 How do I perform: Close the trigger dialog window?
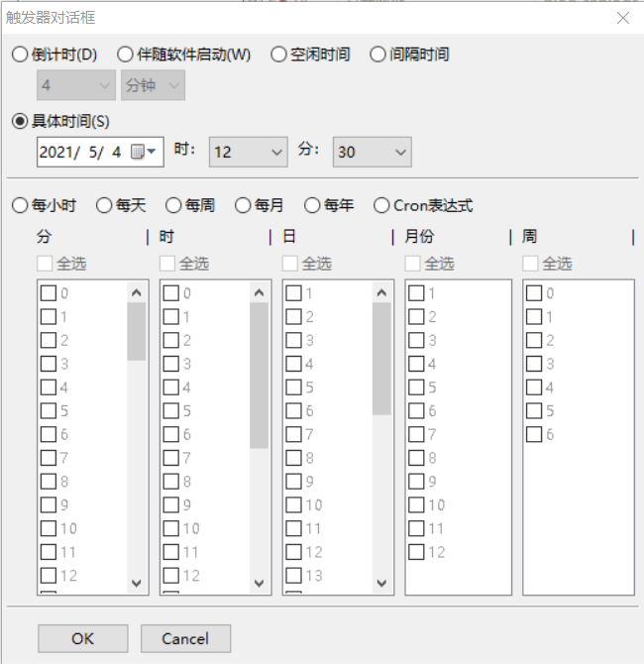623,18
